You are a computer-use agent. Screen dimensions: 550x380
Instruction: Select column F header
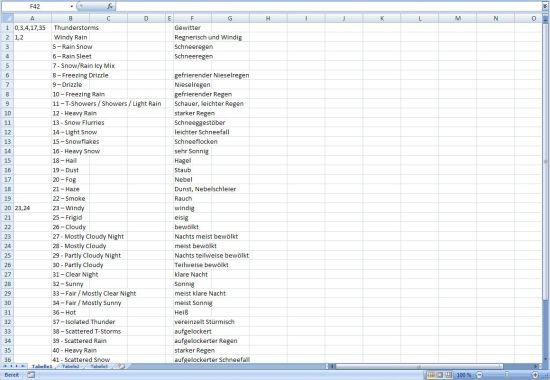tap(192, 18)
